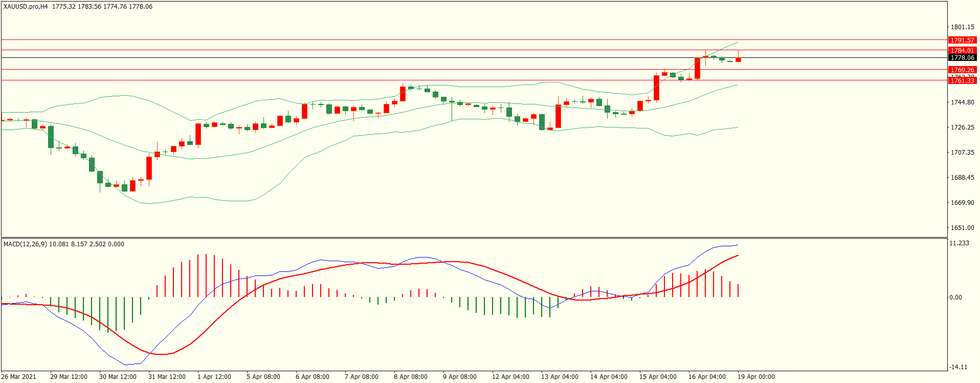Click the last candlestick on the chart
This screenshot has width=980, height=383.
(738, 59)
